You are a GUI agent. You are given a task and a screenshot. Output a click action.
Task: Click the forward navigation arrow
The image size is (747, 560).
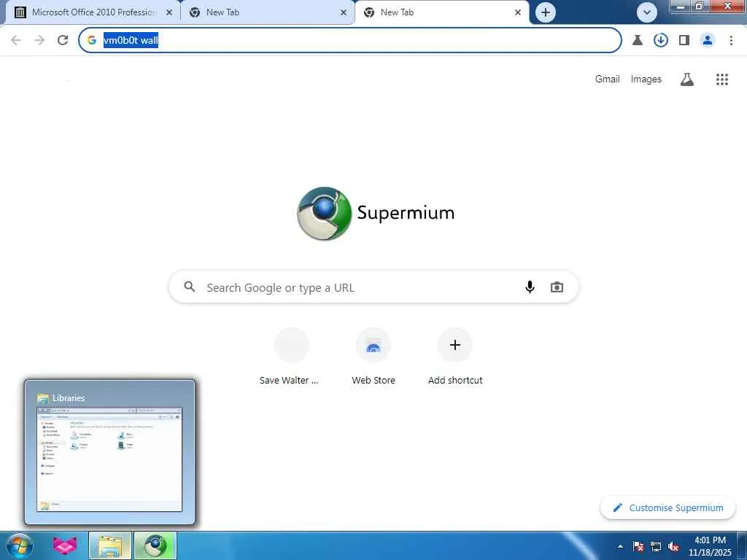[39, 40]
